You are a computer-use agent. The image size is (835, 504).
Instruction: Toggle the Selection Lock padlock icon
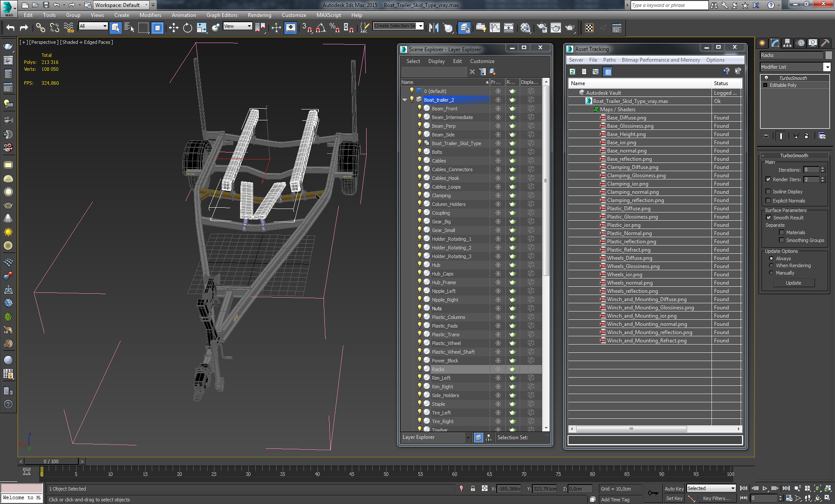473,488
